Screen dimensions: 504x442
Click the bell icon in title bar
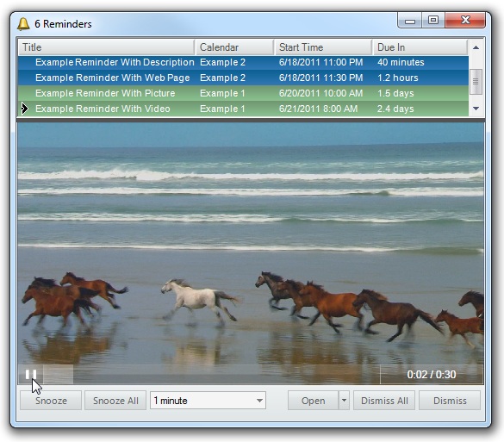tap(23, 24)
